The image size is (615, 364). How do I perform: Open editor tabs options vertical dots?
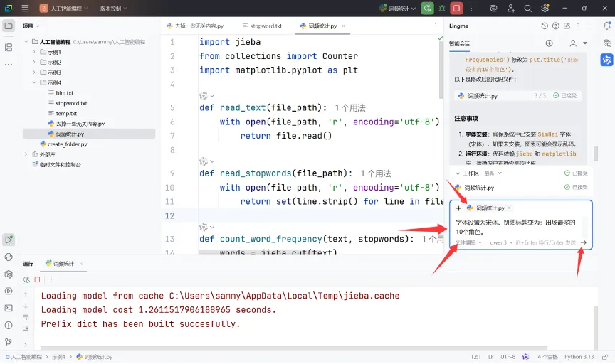click(x=436, y=26)
